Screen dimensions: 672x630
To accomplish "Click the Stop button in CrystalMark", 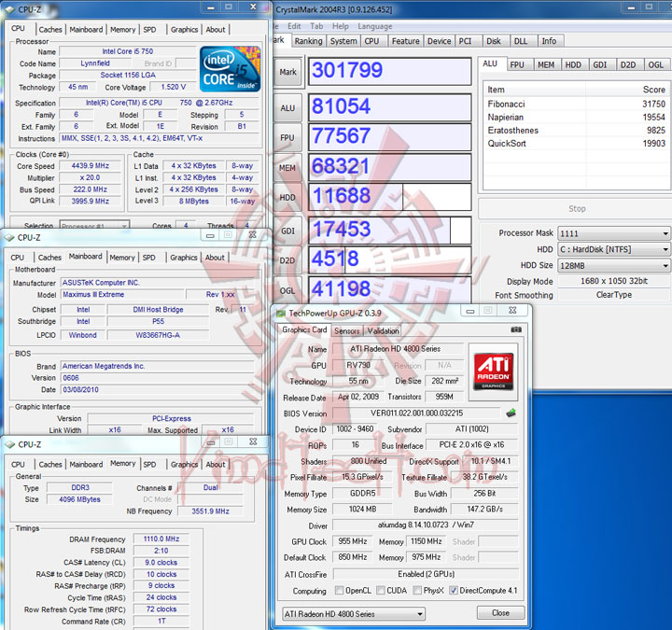I will tap(577, 209).
